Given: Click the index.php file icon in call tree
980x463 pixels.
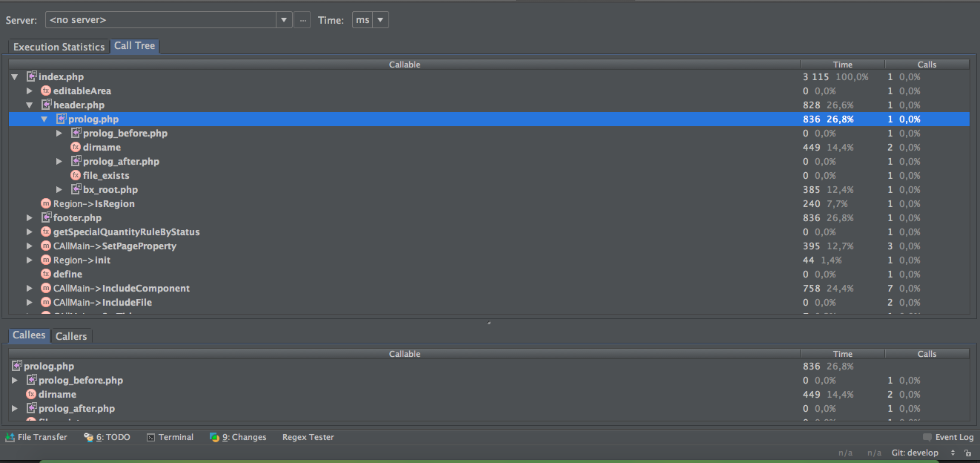Looking at the screenshot, I should coord(32,76).
